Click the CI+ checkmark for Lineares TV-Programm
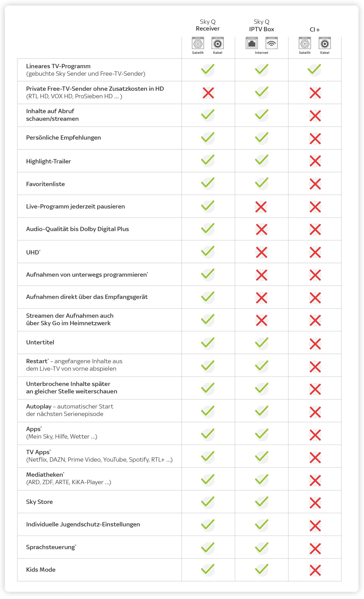This screenshot has height=599, width=364. (314, 70)
